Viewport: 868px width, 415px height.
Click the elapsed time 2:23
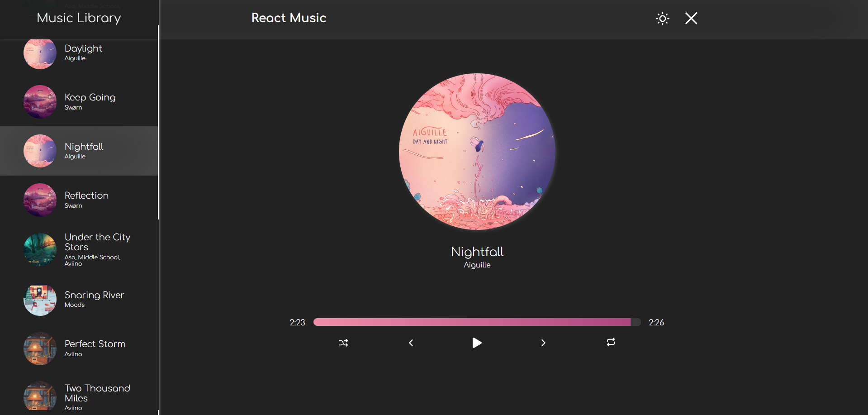[x=297, y=323]
